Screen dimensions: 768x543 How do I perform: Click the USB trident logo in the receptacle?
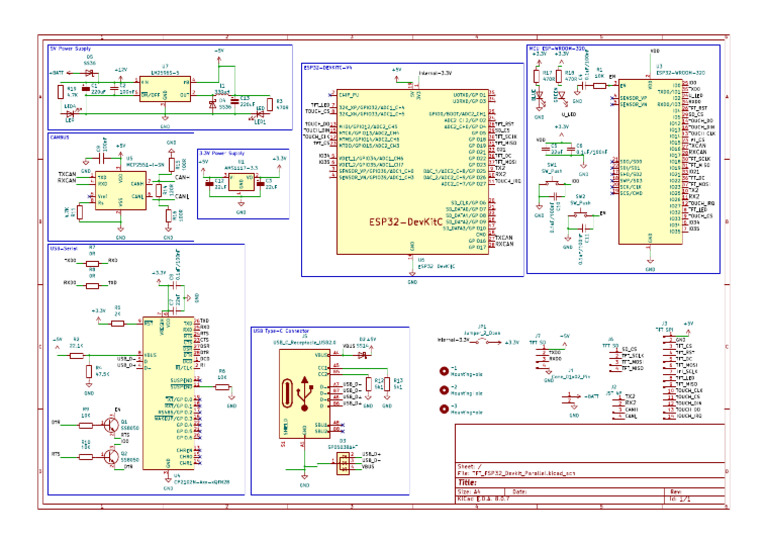(305, 394)
